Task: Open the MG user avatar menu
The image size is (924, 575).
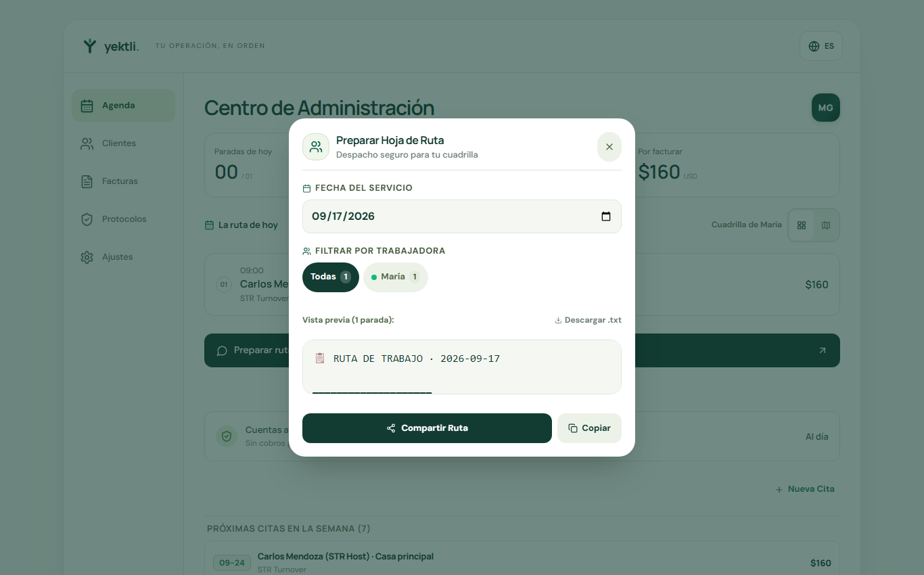Action: pyautogui.click(x=825, y=108)
